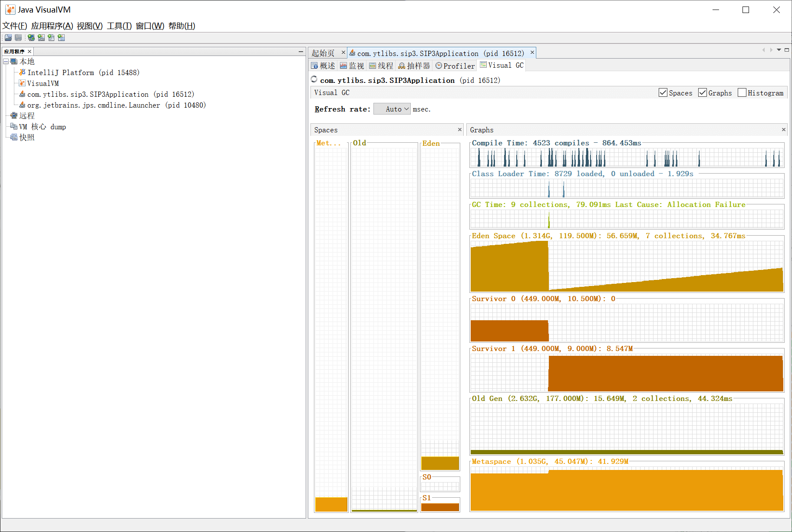Open the 窗口(W) menu
This screenshot has height=532, width=792.
(150, 26)
